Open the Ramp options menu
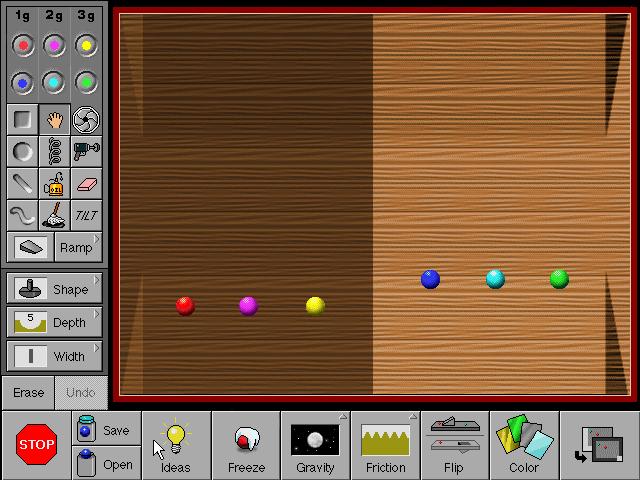 [78, 247]
